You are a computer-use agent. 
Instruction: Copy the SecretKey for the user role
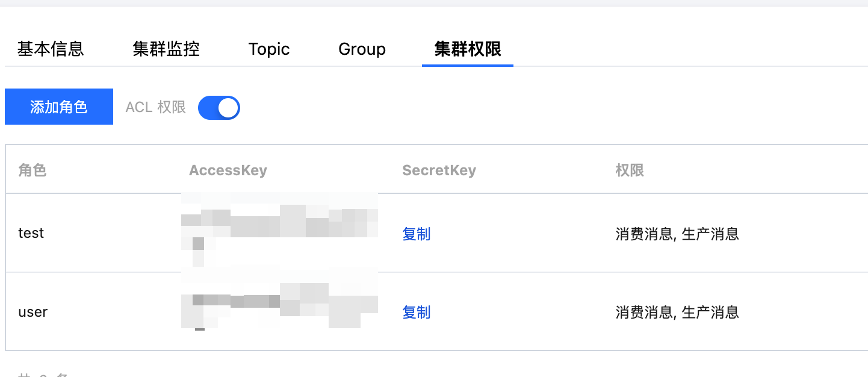coord(417,312)
